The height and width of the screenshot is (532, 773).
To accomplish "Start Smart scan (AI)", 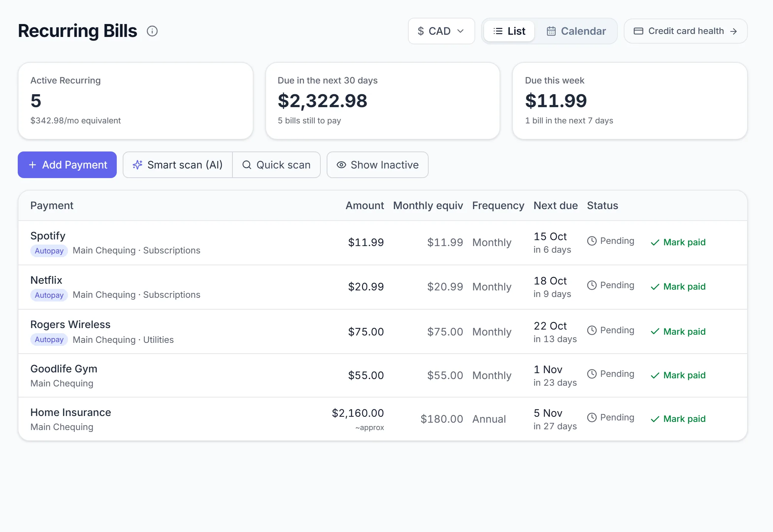I will point(178,165).
